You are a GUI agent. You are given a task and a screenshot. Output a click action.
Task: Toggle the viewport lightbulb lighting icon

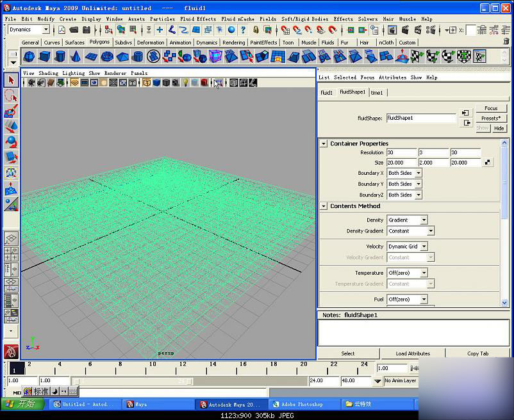(x=185, y=83)
